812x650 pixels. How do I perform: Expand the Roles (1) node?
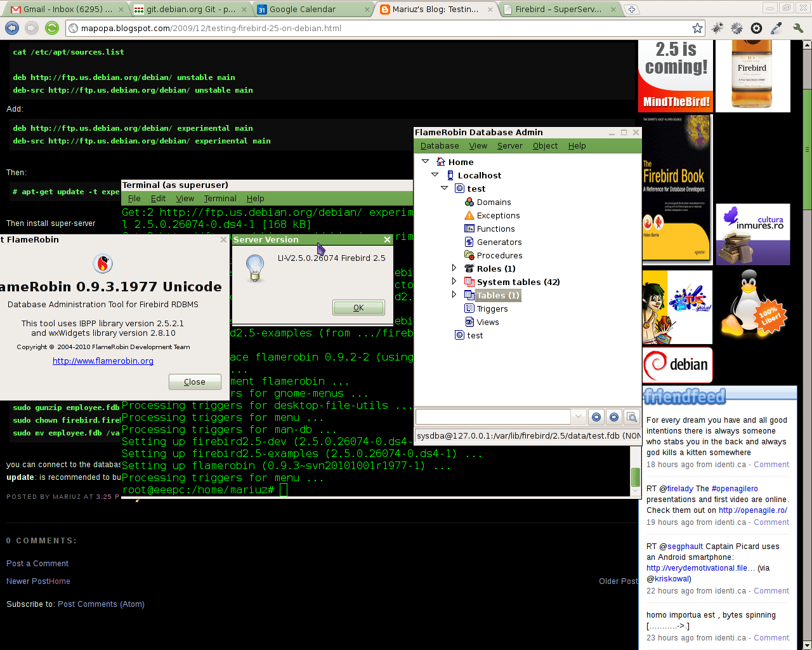point(454,268)
